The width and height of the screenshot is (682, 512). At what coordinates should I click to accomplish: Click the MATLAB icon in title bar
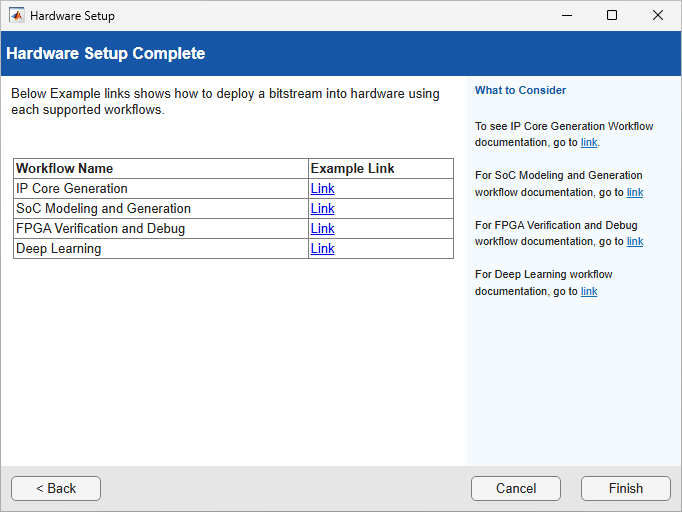(x=17, y=16)
